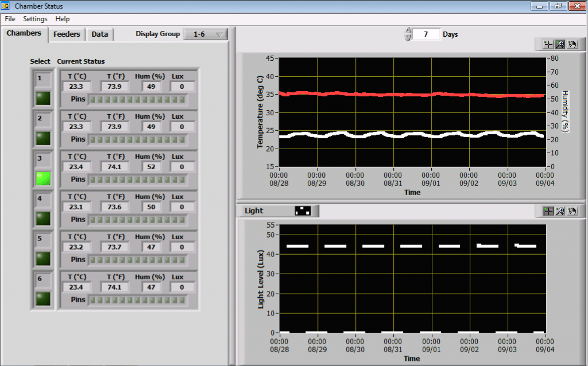Toggle the chamber 2 select LED button
The height and width of the screenshot is (366, 588).
(x=43, y=139)
